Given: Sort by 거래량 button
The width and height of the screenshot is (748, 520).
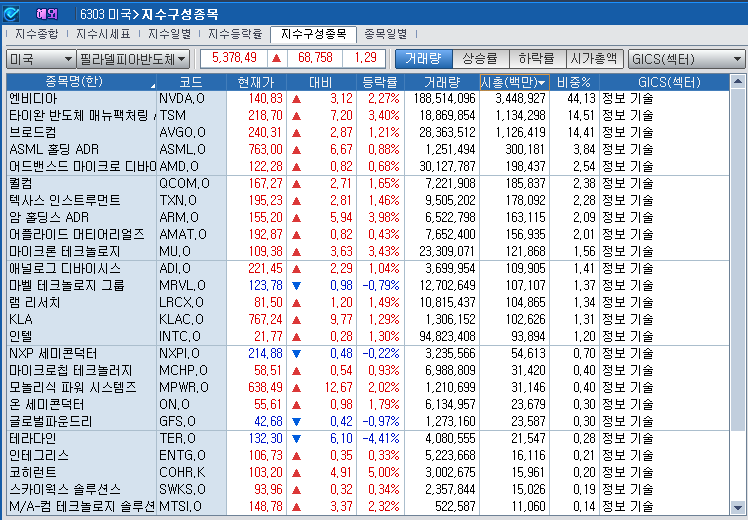Looking at the screenshot, I should [423, 59].
